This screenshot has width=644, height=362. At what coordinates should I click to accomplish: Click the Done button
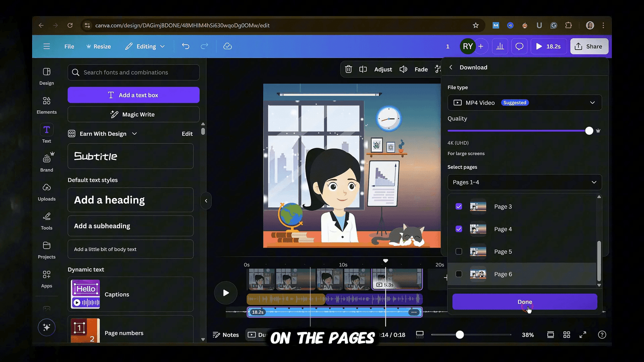point(524,302)
